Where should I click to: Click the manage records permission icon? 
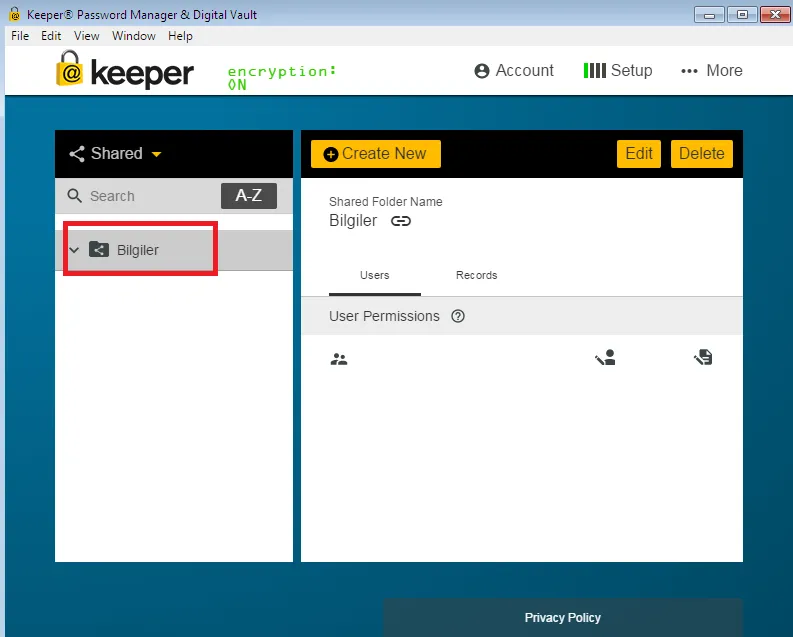tap(703, 357)
